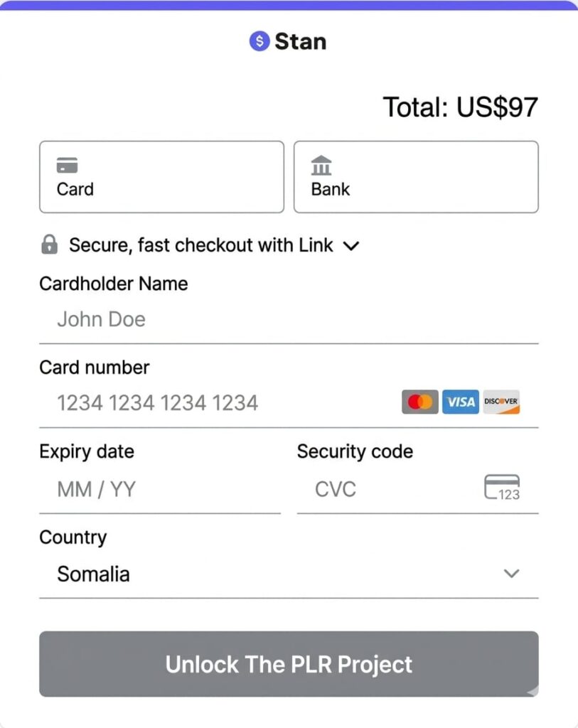
Task: Focus the Security code CVC field
Action: point(384,489)
